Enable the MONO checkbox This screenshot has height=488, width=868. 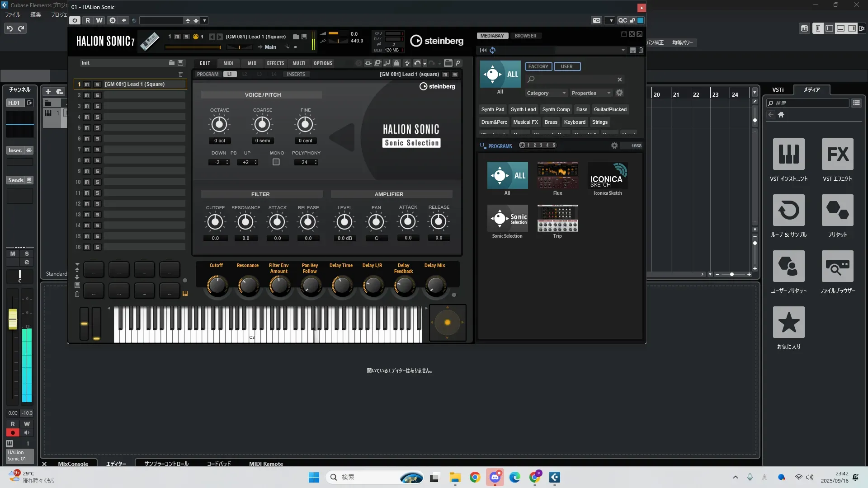[276, 162]
